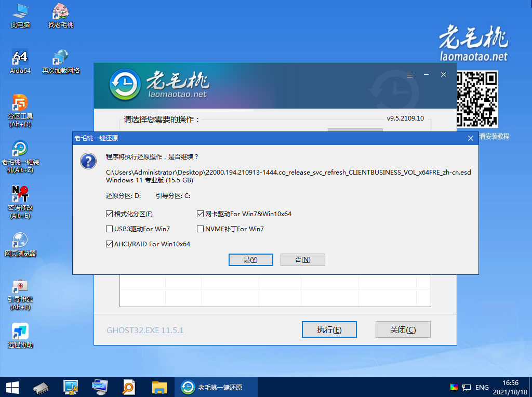The height and width of the screenshot is (397, 532).
Task: Open the 网页浏览器 desktop shortcut
Action: [20, 244]
